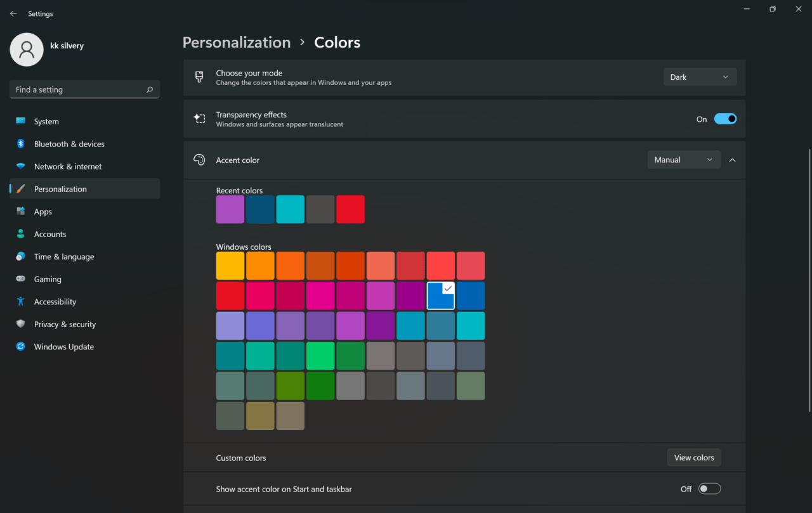Click the View colors button
Viewport: 812px width, 513px height.
pyautogui.click(x=694, y=457)
